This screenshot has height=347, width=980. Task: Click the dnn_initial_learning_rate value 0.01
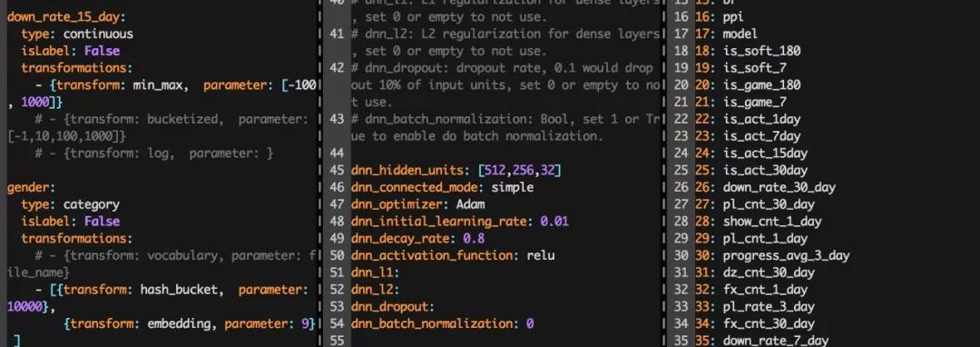click(554, 222)
